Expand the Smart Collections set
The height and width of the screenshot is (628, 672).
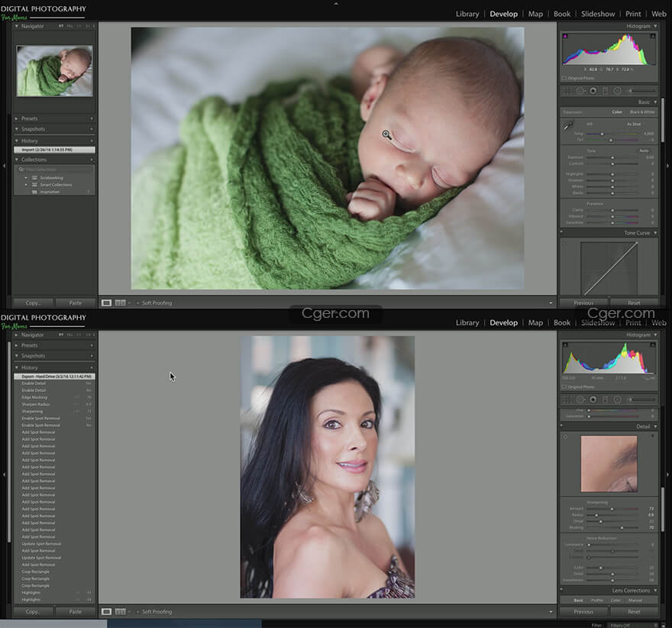click(x=26, y=185)
